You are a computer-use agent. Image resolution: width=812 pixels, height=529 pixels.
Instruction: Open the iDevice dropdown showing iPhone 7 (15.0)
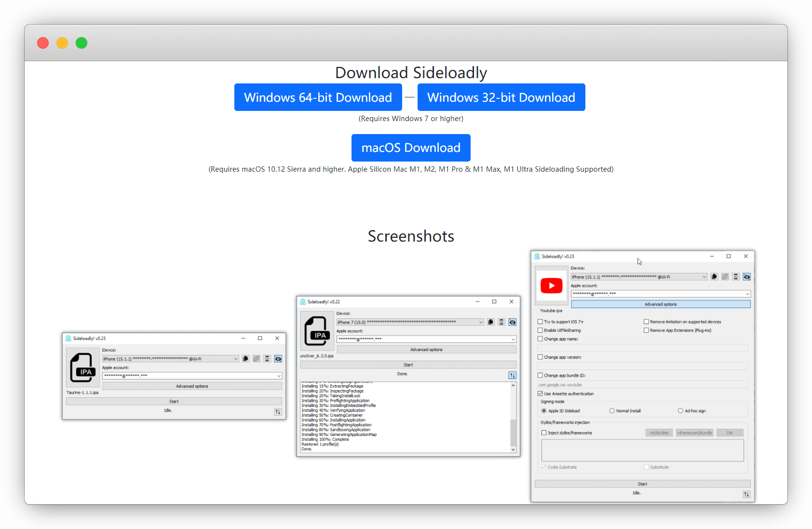tap(481, 322)
